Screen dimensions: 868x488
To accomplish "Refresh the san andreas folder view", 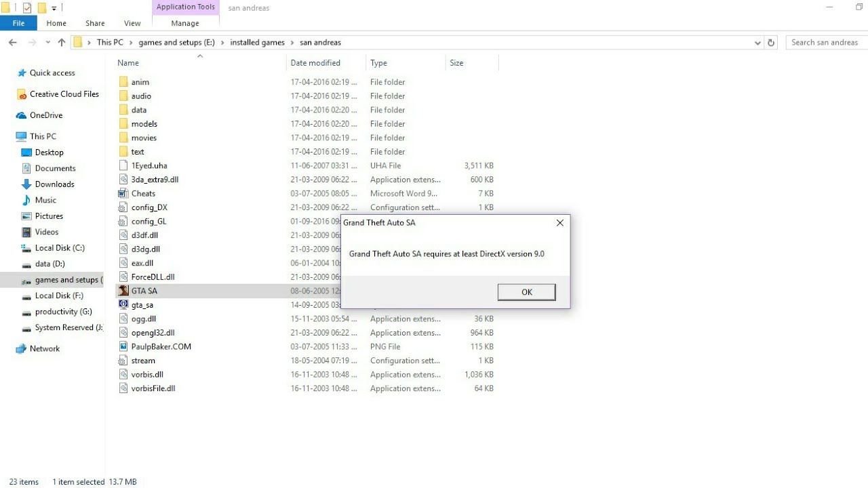I will pyautogui.click(x=771, y=42).
